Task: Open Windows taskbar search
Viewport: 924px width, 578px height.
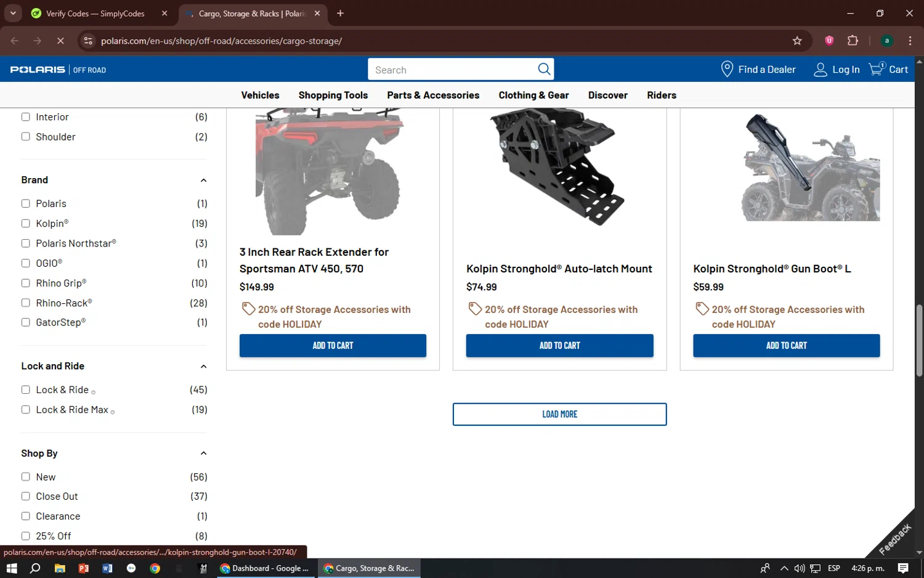Action: click(x=35, y=568)
